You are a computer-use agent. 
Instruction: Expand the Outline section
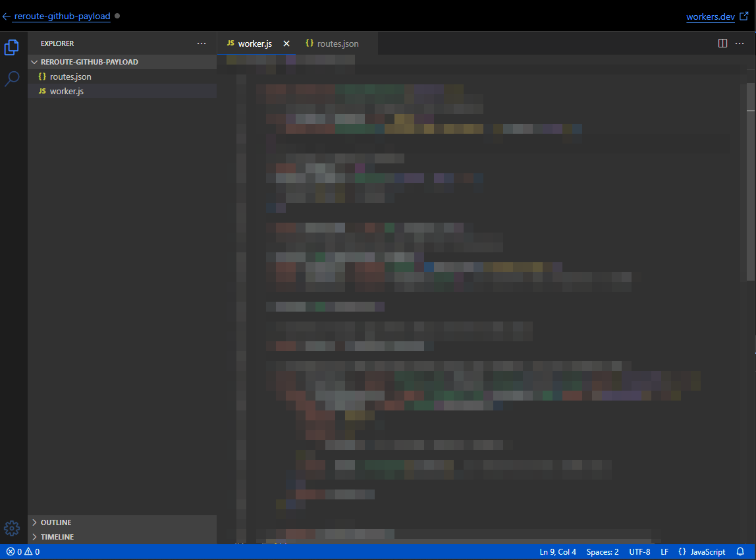pyautogui.click(x=56, y=522)
